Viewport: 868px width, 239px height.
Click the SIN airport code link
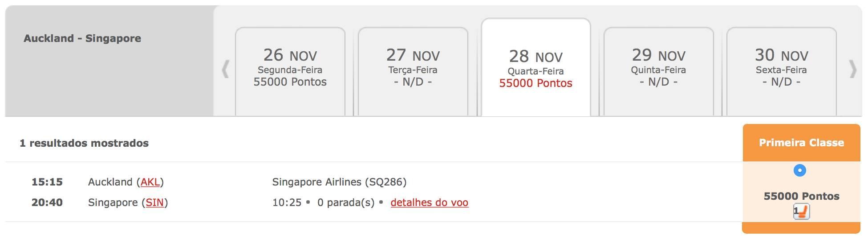155,202
